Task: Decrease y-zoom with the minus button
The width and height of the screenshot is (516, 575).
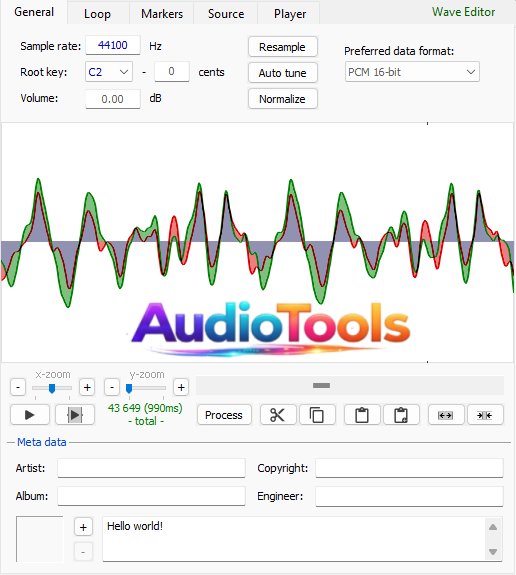Action: coord(112,387)
